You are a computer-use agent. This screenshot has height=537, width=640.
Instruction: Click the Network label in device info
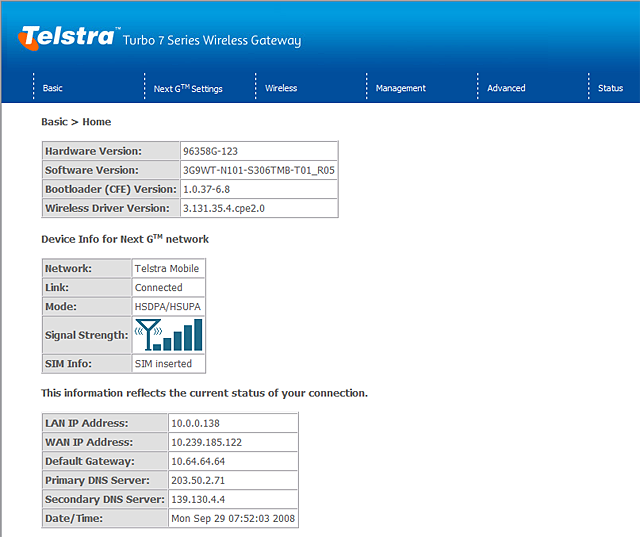click(68, 268)
